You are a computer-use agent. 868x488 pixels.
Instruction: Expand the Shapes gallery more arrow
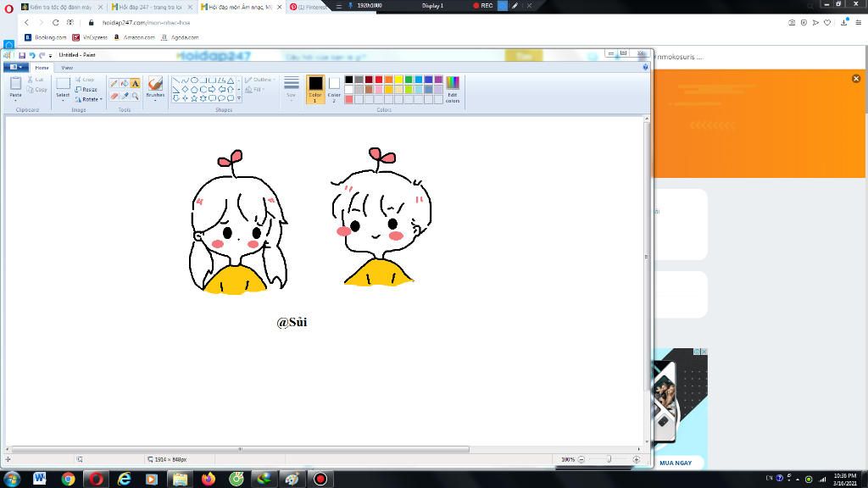click(x=239, y=98)
